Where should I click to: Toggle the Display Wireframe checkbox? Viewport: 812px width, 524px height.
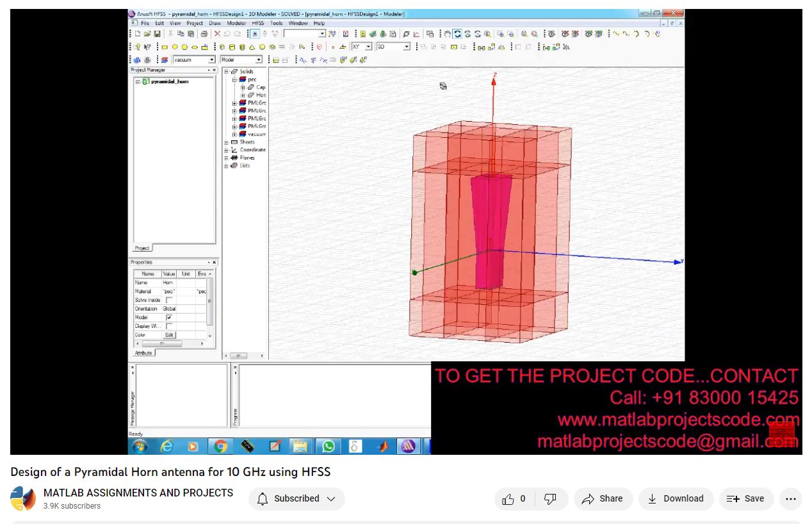coord(169,326)
